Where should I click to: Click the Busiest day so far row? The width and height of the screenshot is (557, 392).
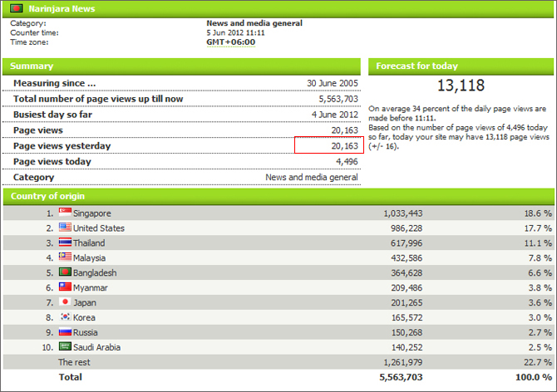click(x=185, y=115)
